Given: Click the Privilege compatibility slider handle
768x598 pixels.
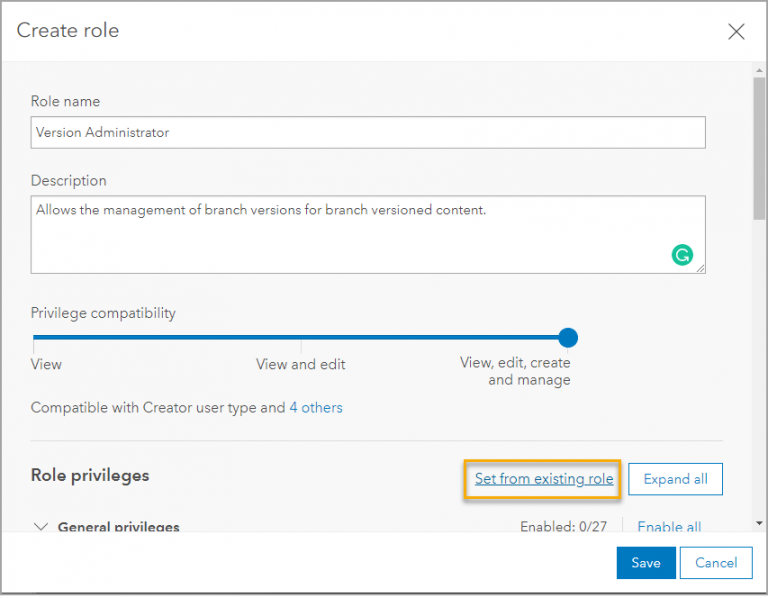Looking at the screenshot, I should tap(568, 338).
